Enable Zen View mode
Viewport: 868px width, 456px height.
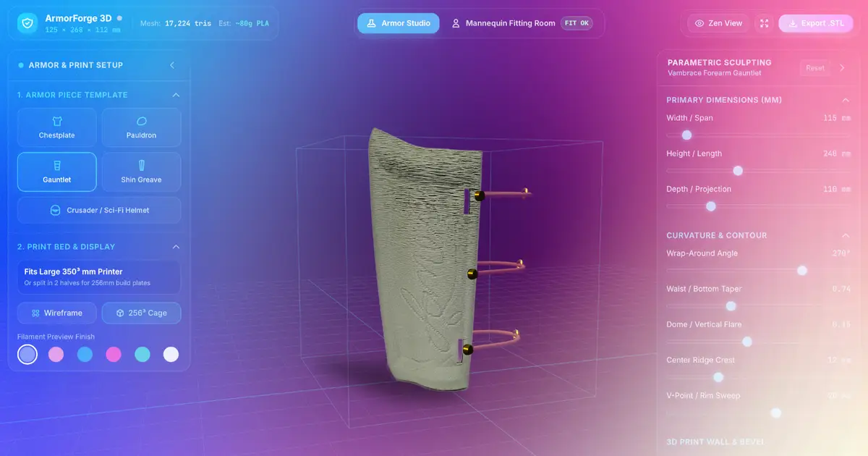point(718,23)
